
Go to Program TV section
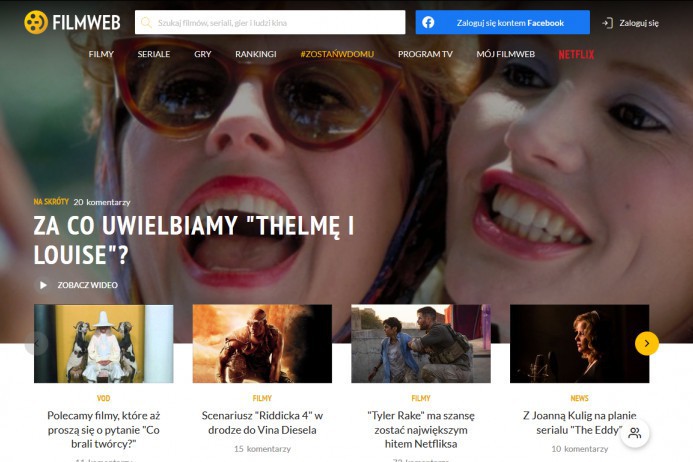pos(425,54)
